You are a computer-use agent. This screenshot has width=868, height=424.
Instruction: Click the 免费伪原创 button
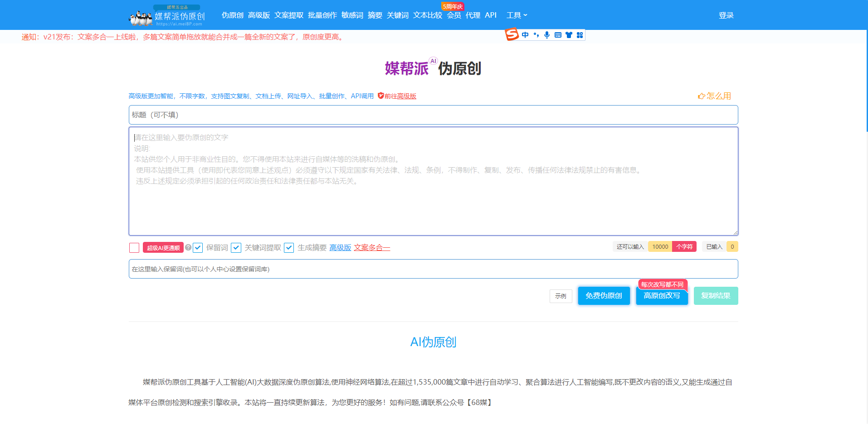[x=604, y=295]
